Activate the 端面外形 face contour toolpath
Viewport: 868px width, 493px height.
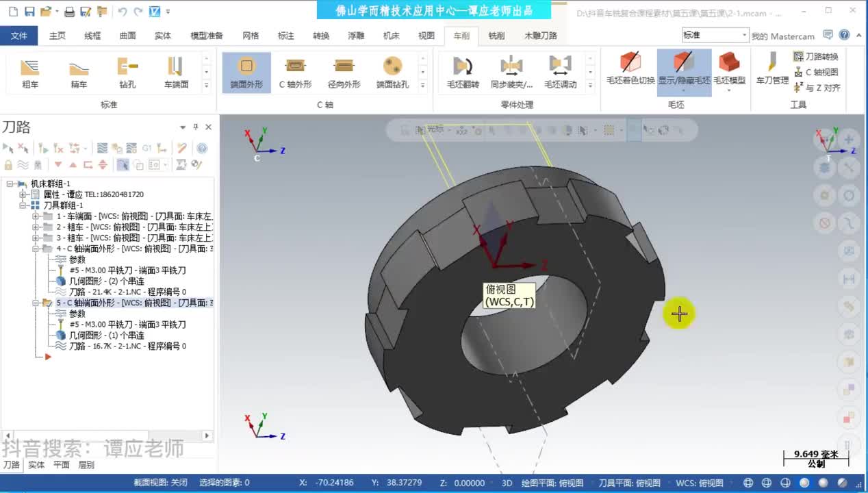246,73
